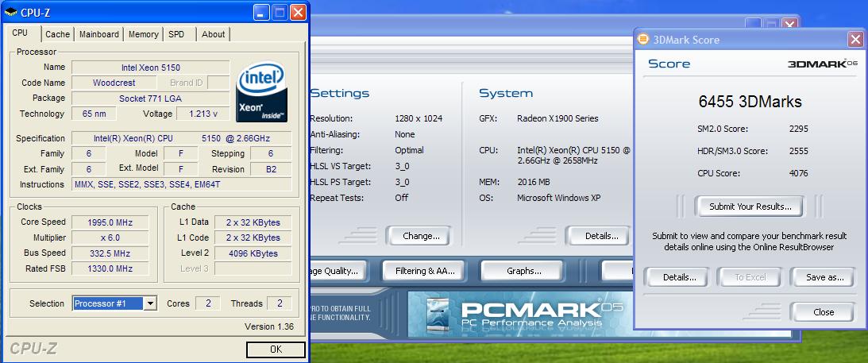The height and width of the screenshot is (363, 868).
Task: Click the Voltage value 1.213 v
Action: 203,114
